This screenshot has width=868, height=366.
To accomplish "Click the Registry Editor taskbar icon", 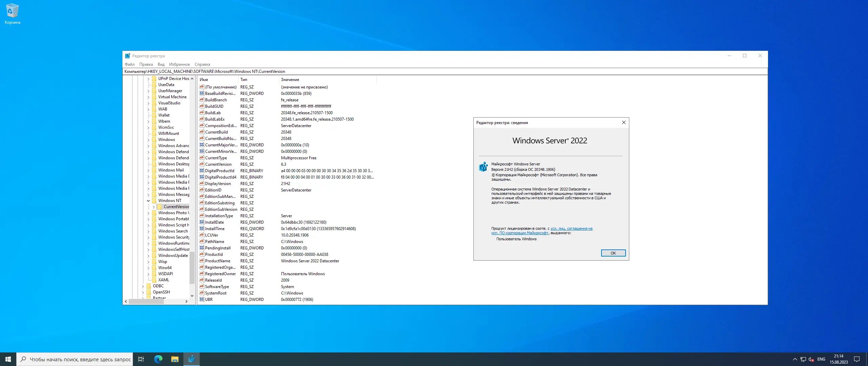I will tap(192, 359).
